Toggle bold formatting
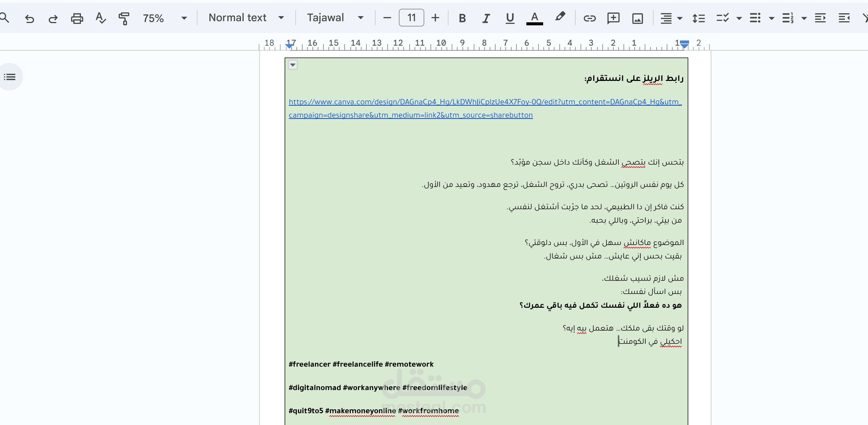 462,18
